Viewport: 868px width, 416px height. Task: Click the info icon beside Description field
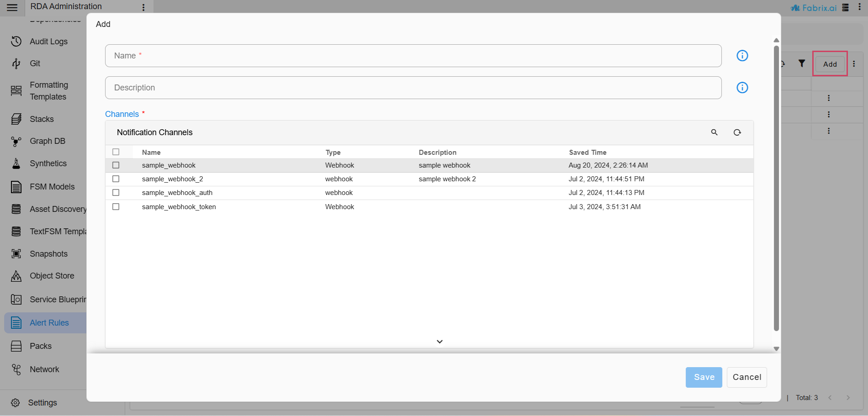coord(742,88)
